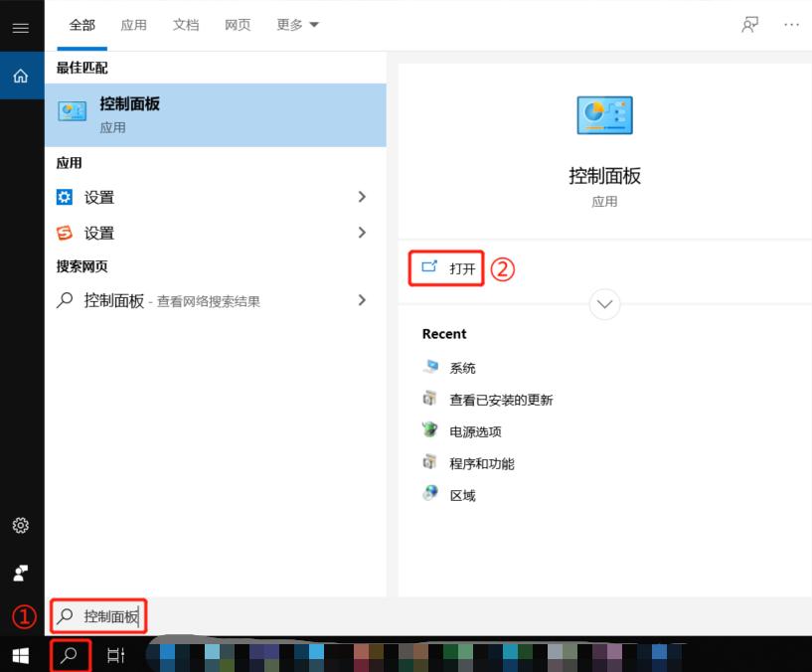Click the search icon on the taskbar

(x=70, y=655)
